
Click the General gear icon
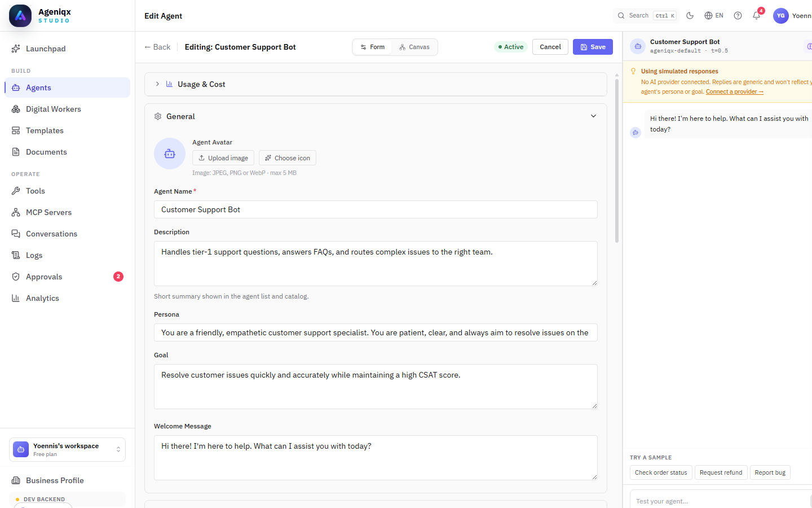158,116
